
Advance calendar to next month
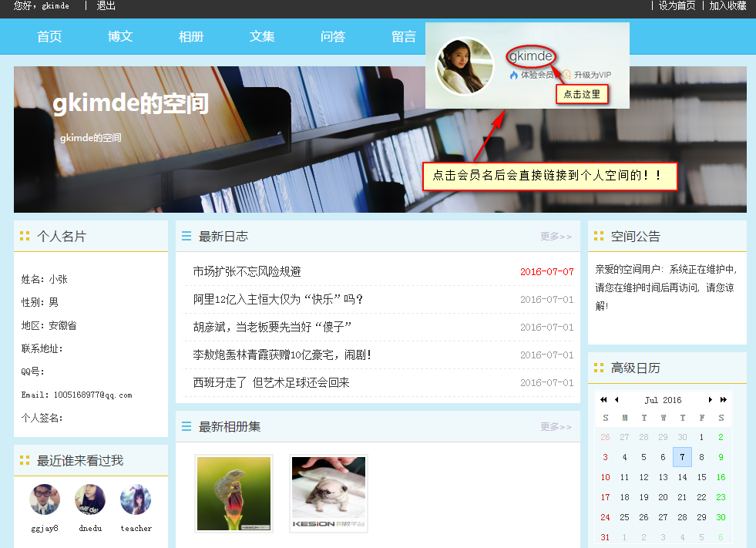[x=710, y=399]
